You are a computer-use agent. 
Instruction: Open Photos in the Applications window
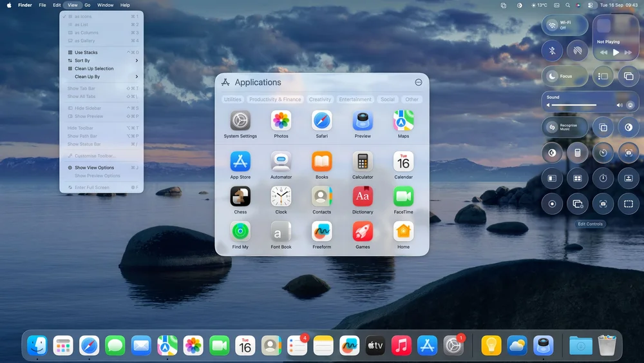[x=281, y=121]
